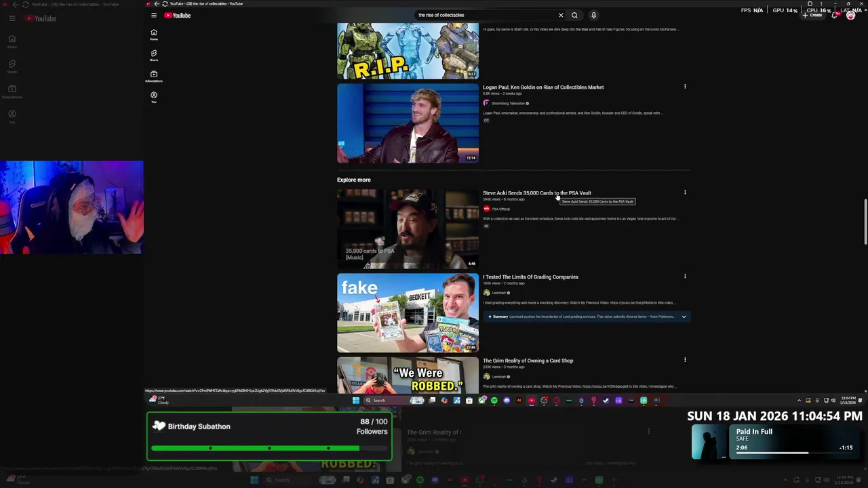Open 'Logan Paul, Ken Goldin on Rise of Collectibles Market'

(x=543, y=87)
